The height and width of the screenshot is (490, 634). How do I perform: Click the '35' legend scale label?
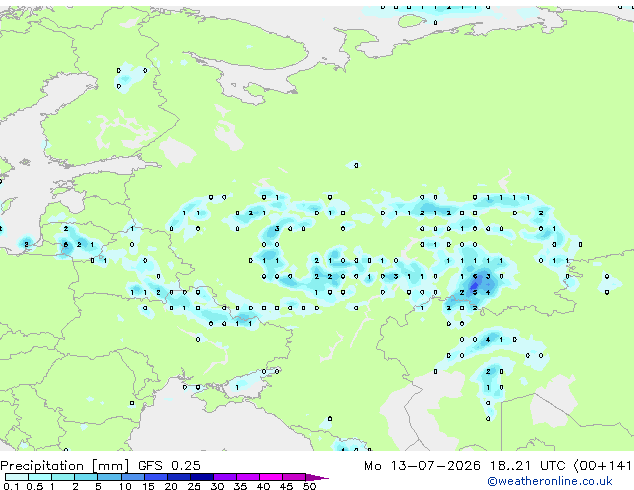240,486
